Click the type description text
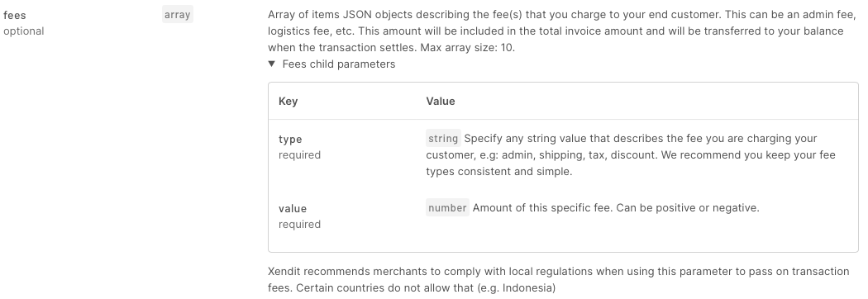The image size is (868, 299). [x=631, y=154]
